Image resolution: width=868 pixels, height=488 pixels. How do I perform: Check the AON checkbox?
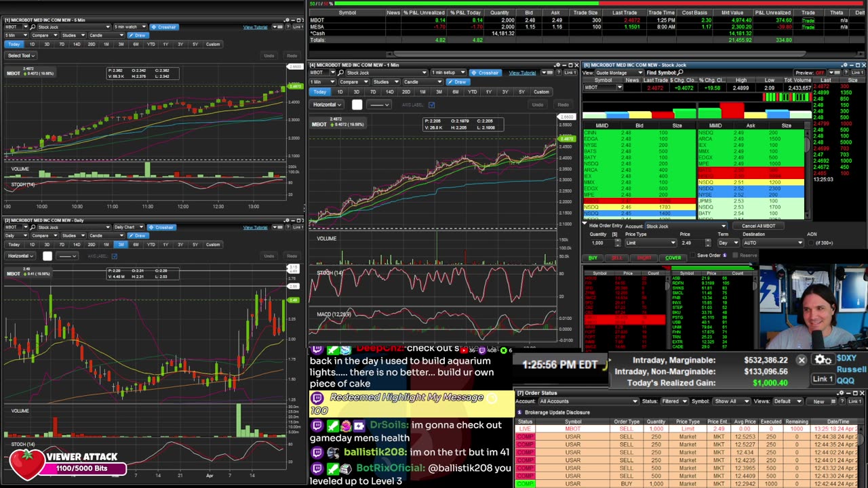[812, 242]
